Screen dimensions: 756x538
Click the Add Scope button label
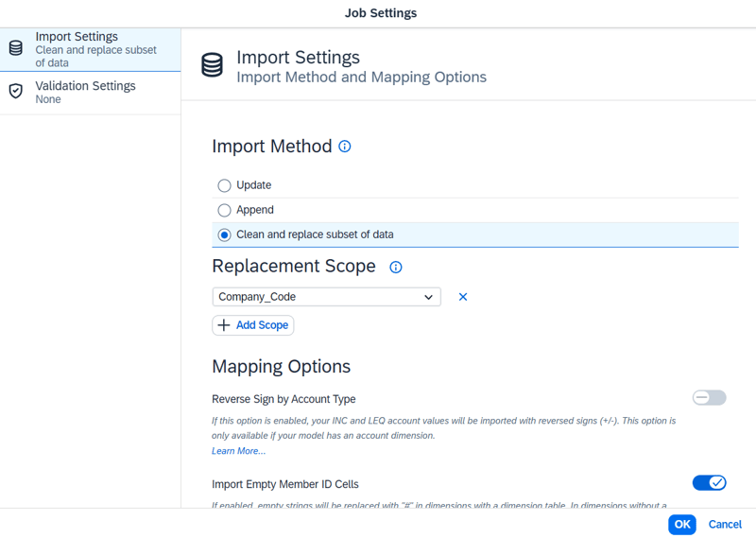pos(262,325)
